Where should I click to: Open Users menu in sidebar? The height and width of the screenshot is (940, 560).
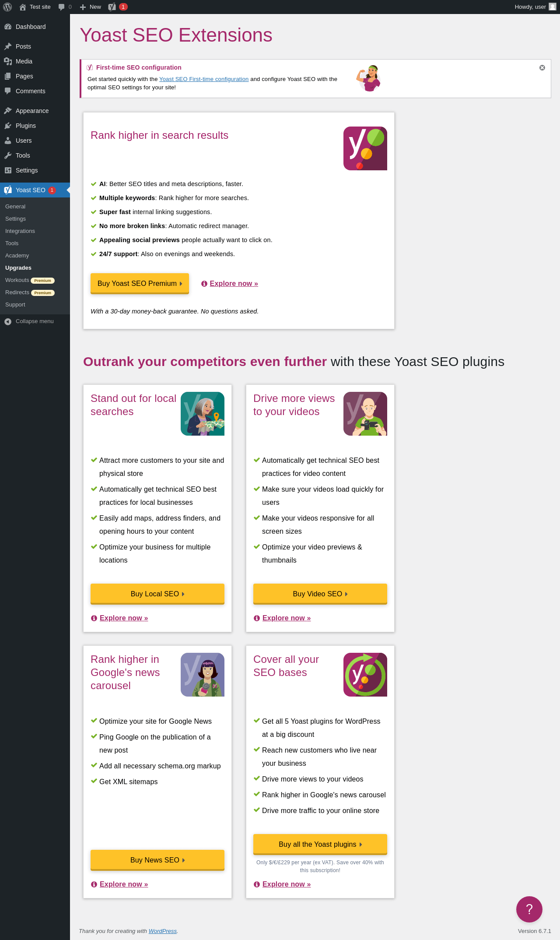(x=35, y=141)
